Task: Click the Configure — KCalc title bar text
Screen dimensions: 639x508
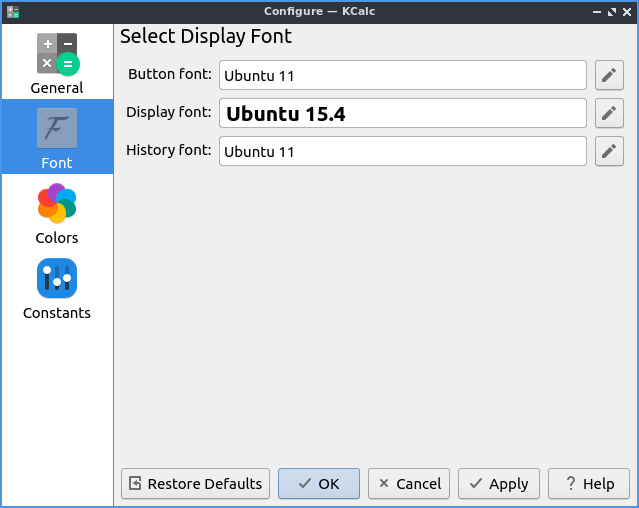Action: coord(319,11)
